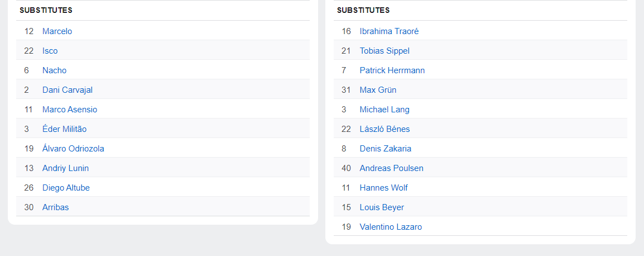
Task: Click the Isco player link
Action: (x=50, y=51)
